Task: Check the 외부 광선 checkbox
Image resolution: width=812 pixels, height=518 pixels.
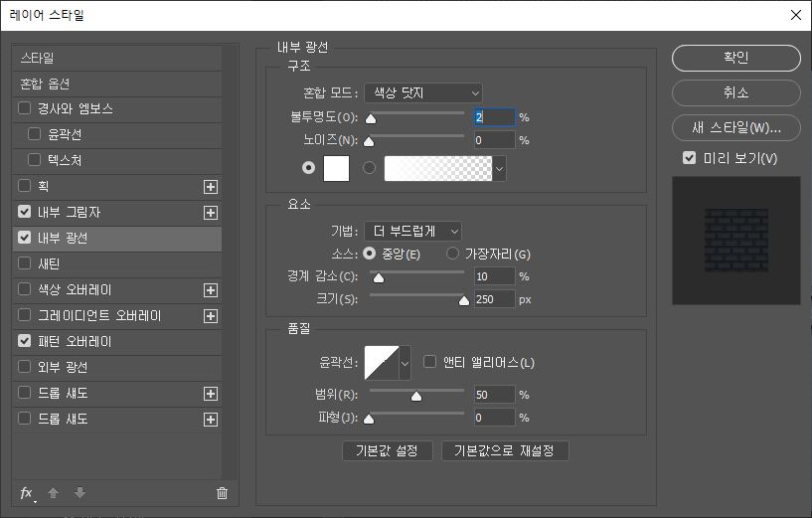Action: tap(24, 367)
